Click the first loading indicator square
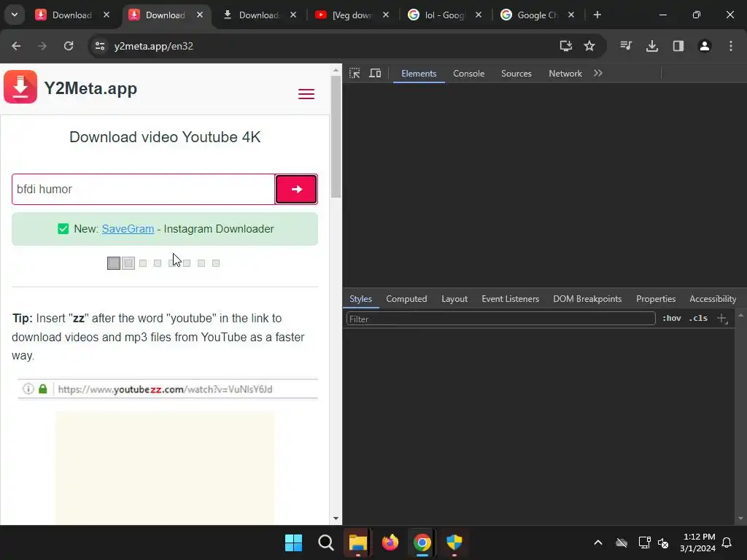The width and height of the screenshot is (747, 560). click(x=114, y=262)
